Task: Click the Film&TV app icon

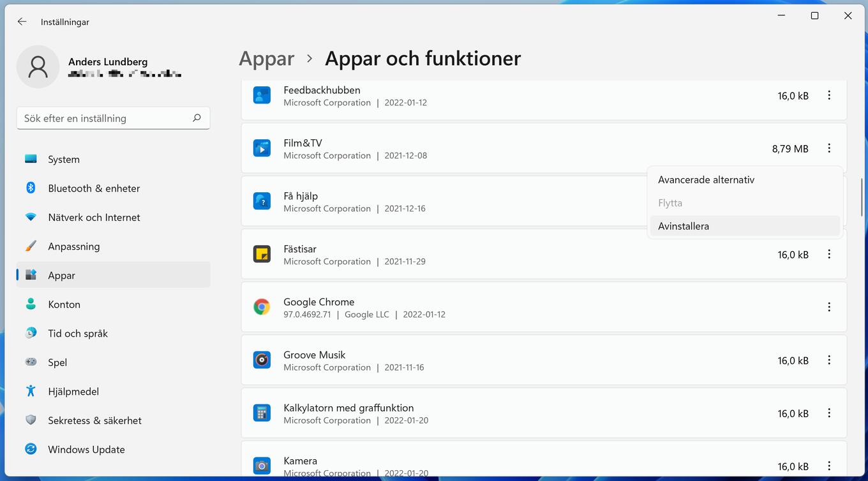Action: pyautogui.click(x=262, y=148)
